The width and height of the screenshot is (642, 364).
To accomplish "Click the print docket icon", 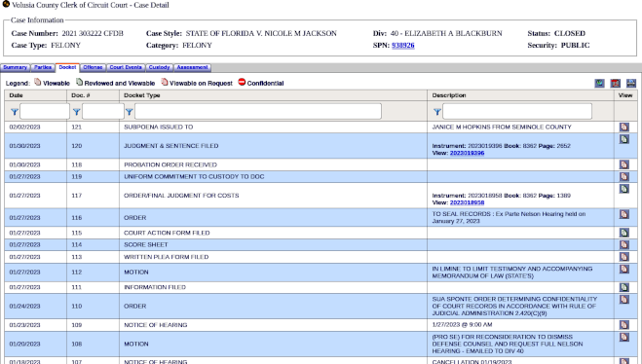I will coord(631,84).
